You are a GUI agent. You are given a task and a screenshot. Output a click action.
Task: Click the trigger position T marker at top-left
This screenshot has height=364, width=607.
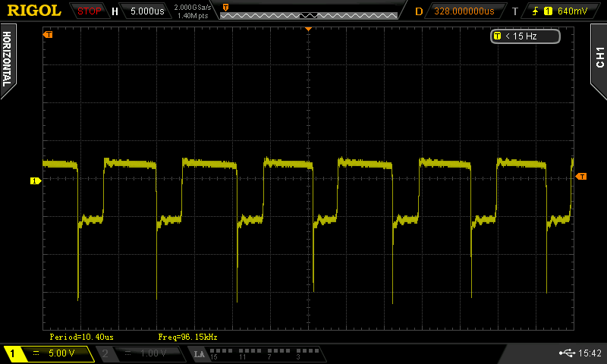pyautogui.click(x=49, y=35)
